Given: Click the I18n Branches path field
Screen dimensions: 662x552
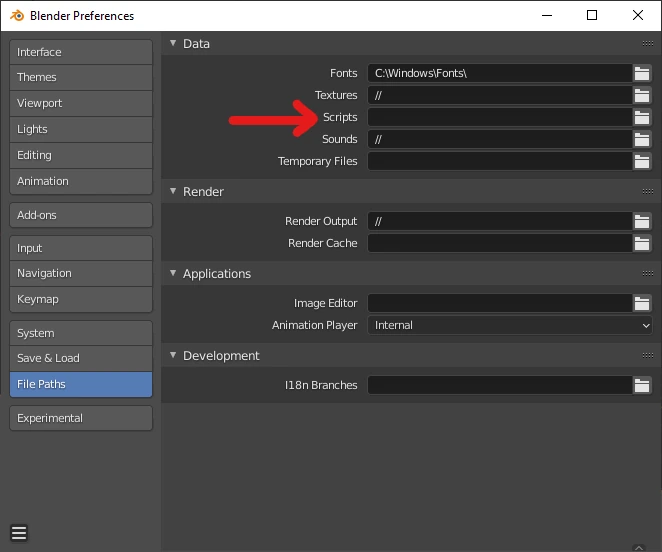Looking at the screenshot, I should pyautogui.click(x=500, y=385).
